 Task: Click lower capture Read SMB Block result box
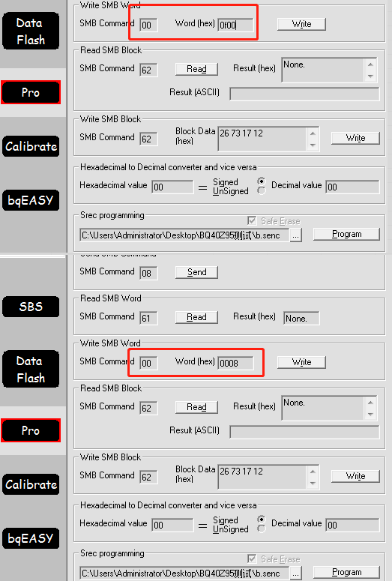(x=323, y=408)
